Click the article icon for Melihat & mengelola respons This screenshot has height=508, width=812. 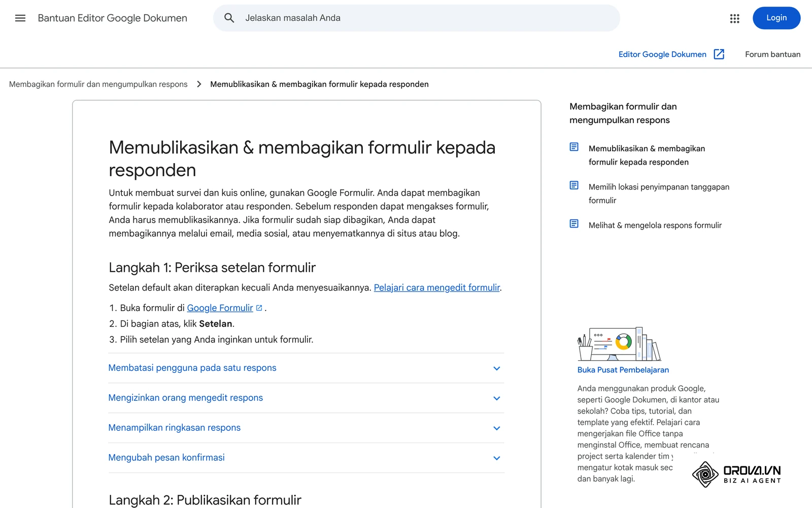pos(574,224)
